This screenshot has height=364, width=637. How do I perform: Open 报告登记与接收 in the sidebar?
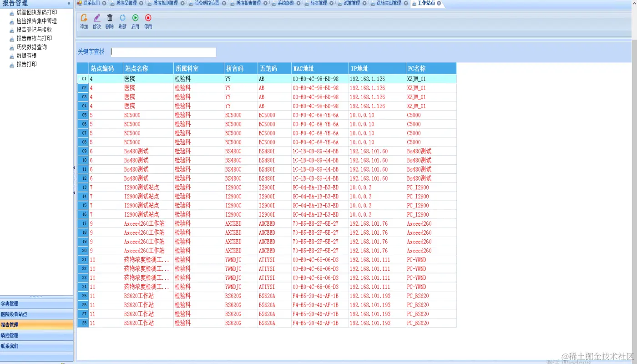(34, 30)
